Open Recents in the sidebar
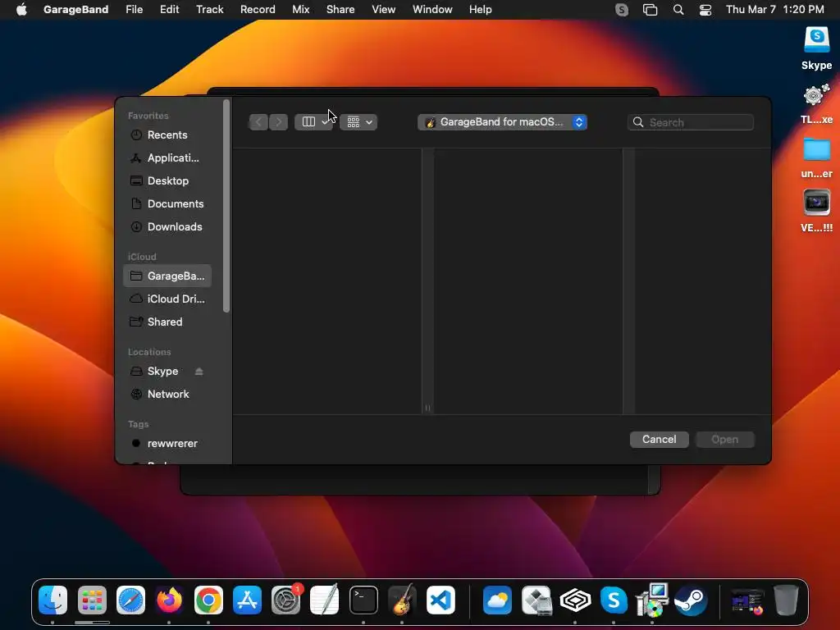This screenshot has width=840, height=630. [x=167, y=135]
